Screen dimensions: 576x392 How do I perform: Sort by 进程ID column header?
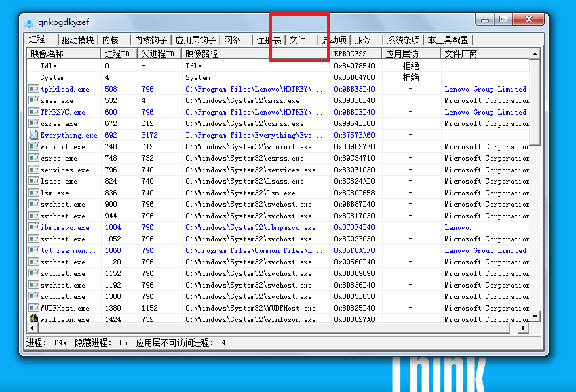pyautogui.click(x=119, y=54)
